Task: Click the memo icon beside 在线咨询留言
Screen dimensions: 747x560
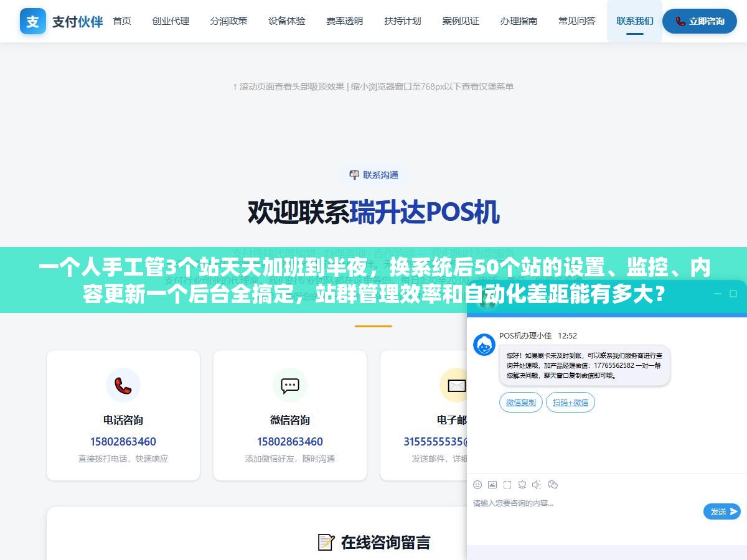Action: (326, 542)
